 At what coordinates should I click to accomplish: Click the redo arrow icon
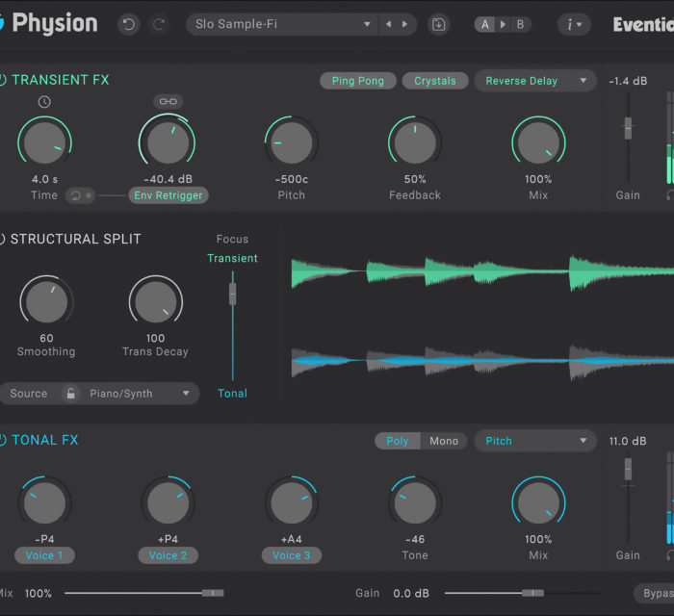click(159, 24)
